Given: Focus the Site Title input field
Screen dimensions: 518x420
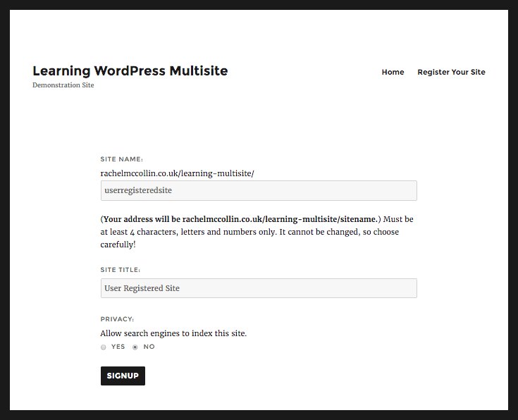Looking at the screenshot, I should tap(259, 288).
